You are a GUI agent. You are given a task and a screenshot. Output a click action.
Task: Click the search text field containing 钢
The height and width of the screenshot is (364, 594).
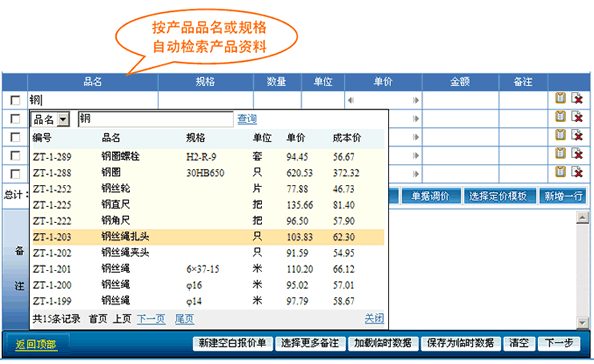[x=155, y=119]
